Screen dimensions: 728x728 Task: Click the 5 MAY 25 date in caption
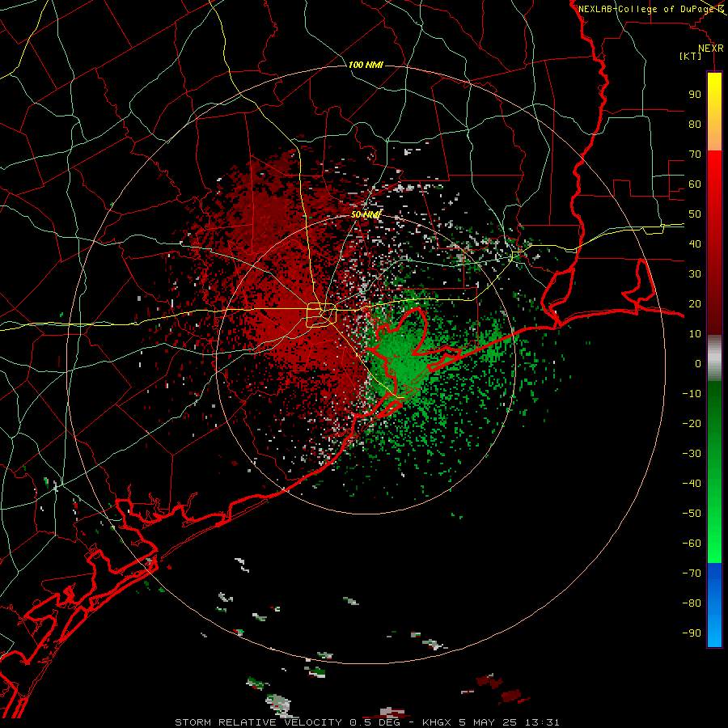coord(489,722)
